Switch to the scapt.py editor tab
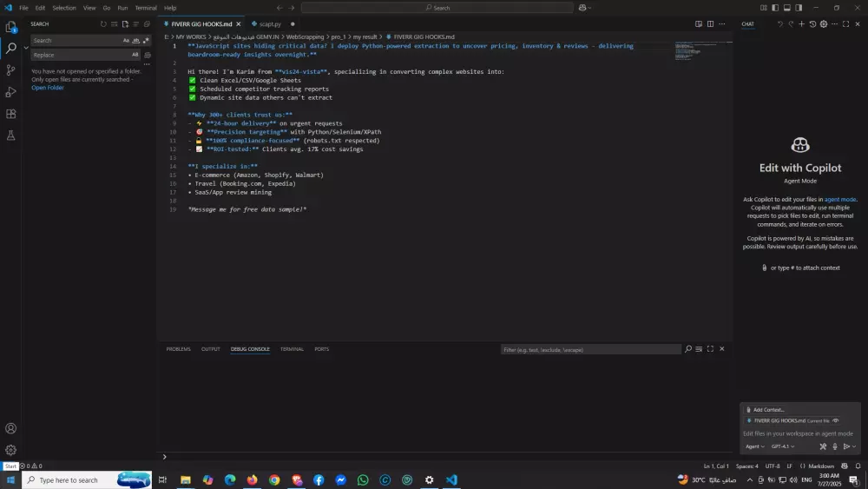The image size is (868, 489). 270,23
